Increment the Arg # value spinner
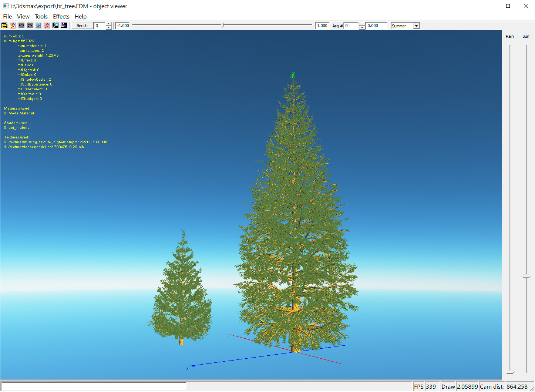The width and height of the screenshot is (535, 392). point(362,24)
